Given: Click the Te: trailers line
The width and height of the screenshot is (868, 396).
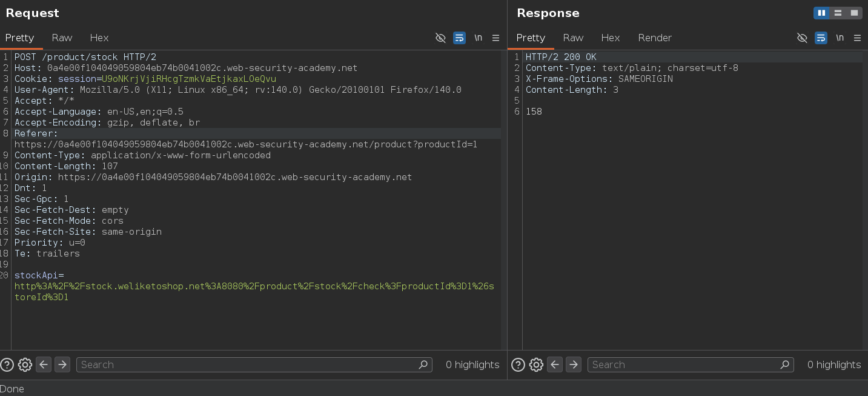Looking at the screenshot, I should [47, 253].
